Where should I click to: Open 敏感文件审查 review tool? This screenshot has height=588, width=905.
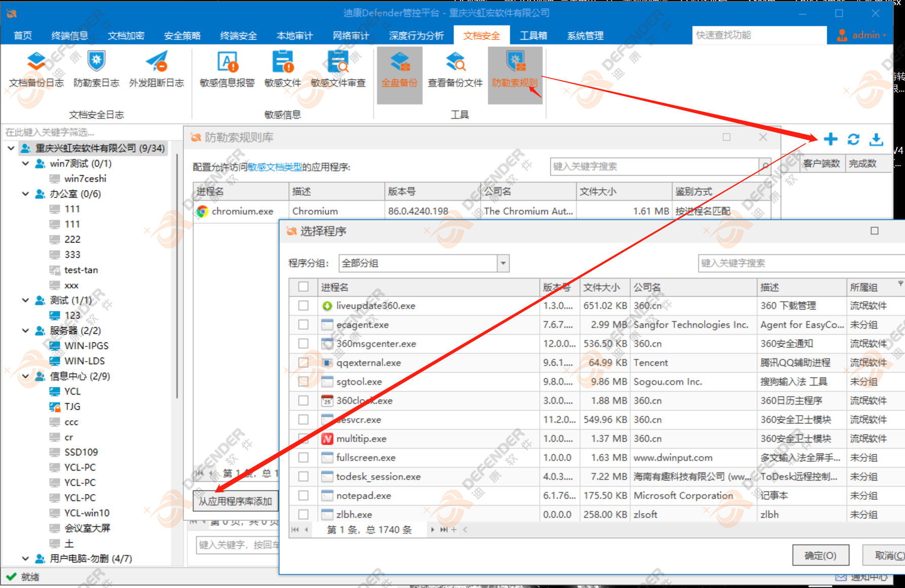[x=338, y=69]
